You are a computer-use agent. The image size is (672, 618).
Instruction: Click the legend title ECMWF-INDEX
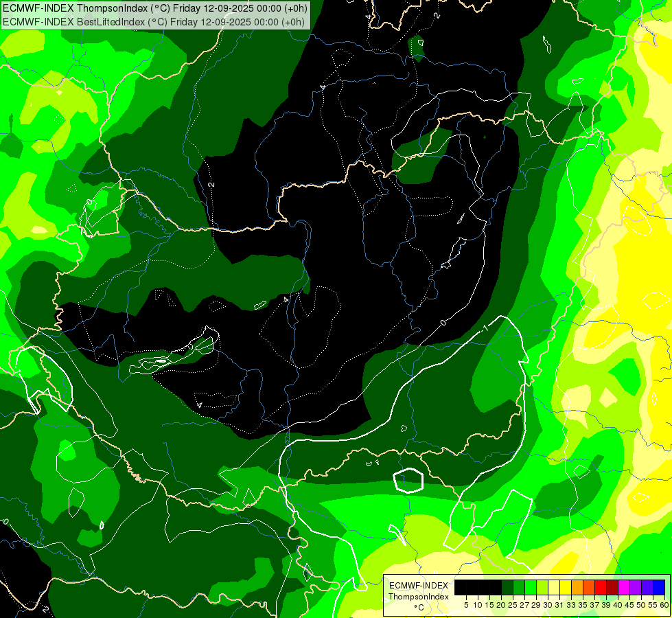[x=419, y=586]
